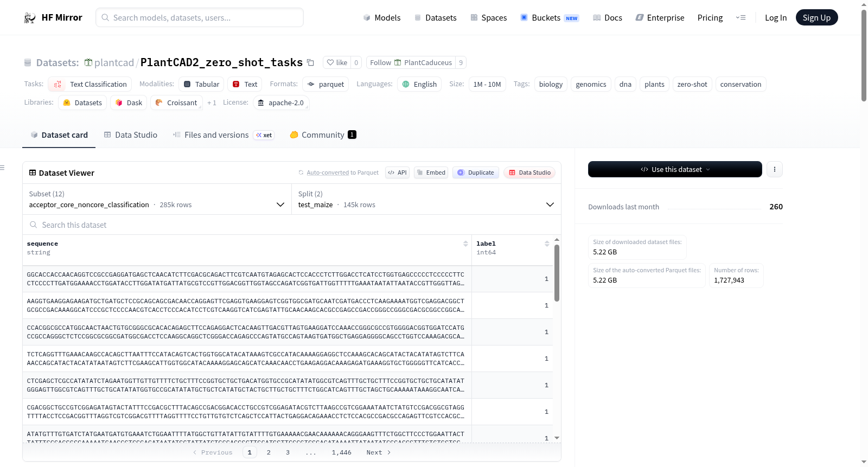
Task: Click the follower count 9 beside PlantCaduceus
Action: pyautogui.click(x=461, y=62)
